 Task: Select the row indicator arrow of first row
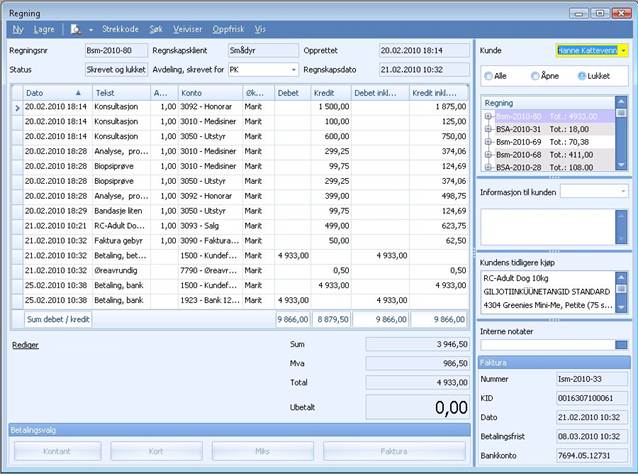(x=17, y=108)
